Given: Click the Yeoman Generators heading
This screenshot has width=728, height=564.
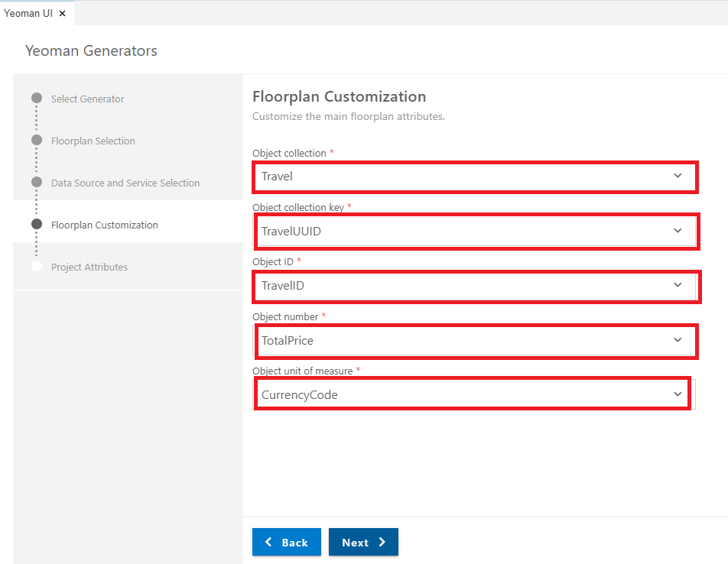Looking at the screenshot, I should [91, 50].
